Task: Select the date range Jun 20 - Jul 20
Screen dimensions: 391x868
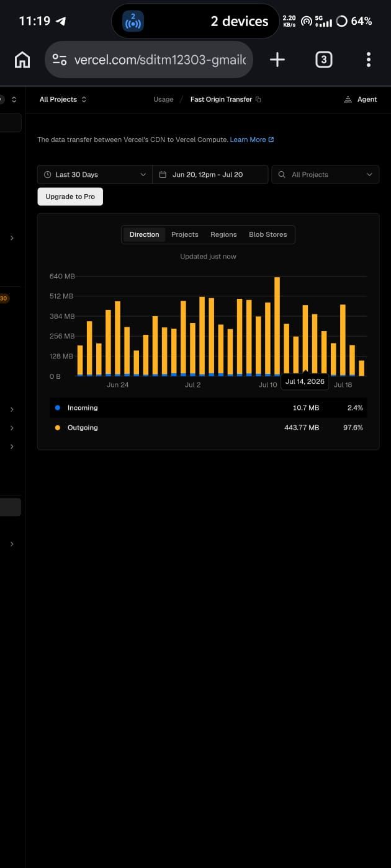Action: [x=210, y=175]
